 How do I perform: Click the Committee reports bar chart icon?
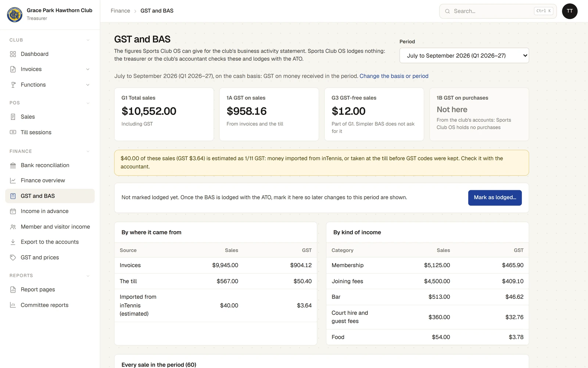(13, 305)
